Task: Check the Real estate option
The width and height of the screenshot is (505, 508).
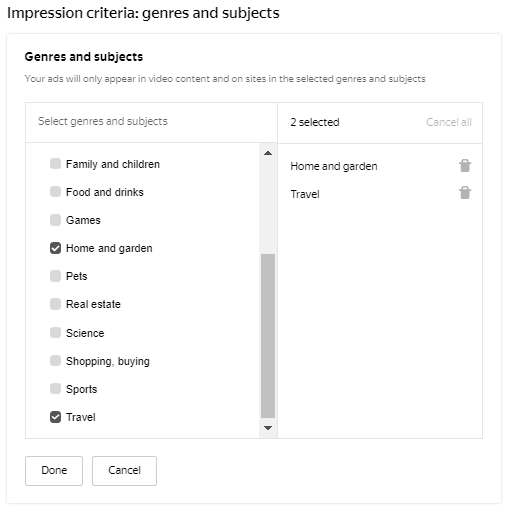Action: pos(55,304)
